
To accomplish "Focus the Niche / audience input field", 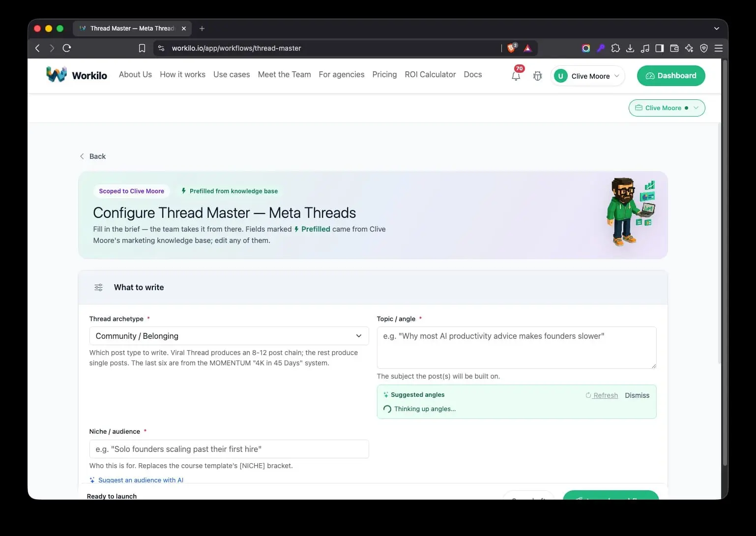I will point(229,449).
